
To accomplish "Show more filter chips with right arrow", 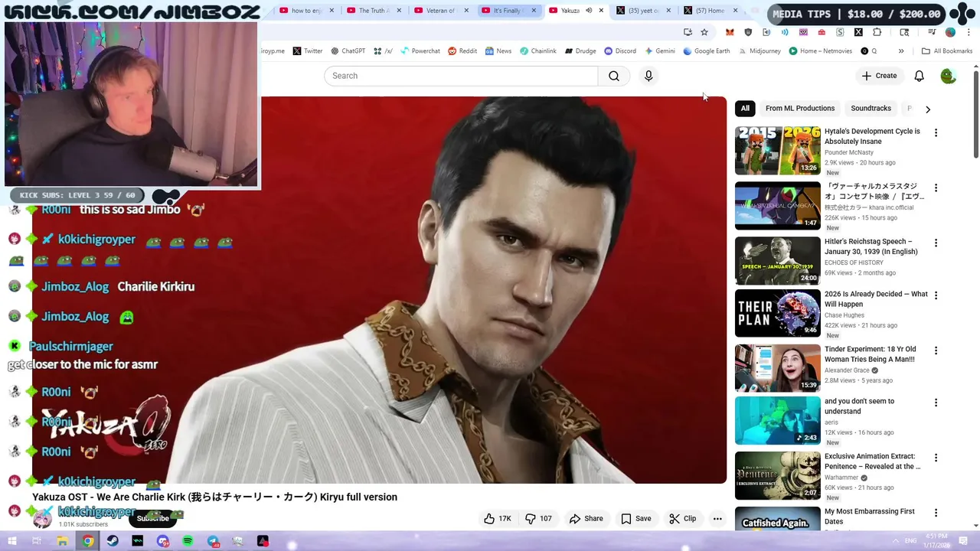I will point(927,109).
